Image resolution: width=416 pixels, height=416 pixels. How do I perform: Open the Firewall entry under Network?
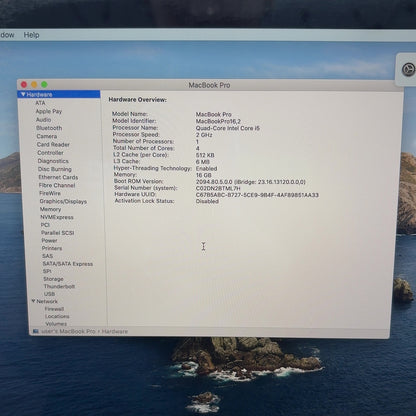pos(54,309)
